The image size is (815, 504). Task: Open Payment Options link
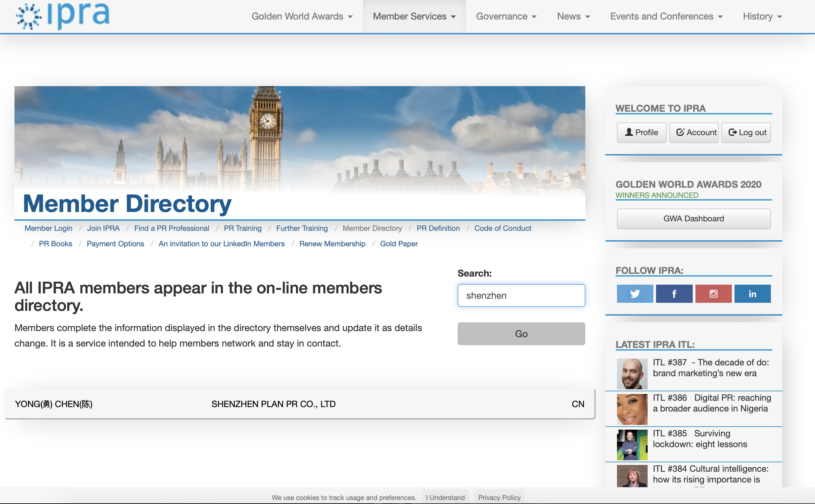(115, 244)
